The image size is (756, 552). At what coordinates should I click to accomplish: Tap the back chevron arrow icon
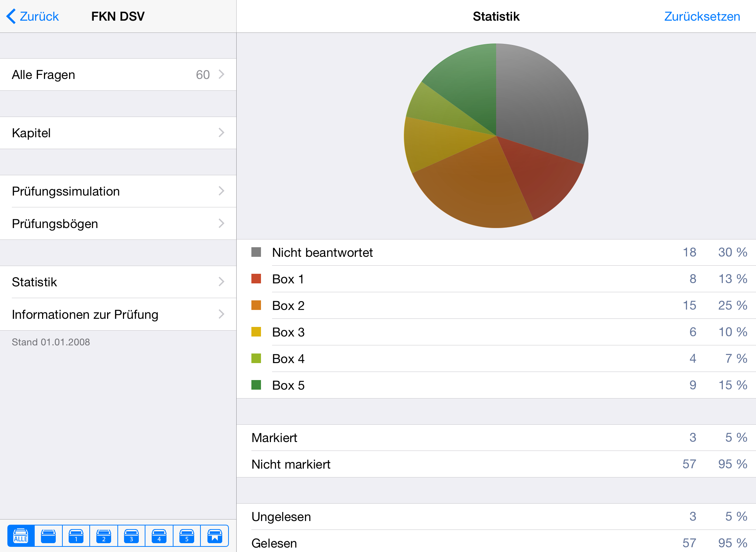pyautogui.click(x=11, y=16)
